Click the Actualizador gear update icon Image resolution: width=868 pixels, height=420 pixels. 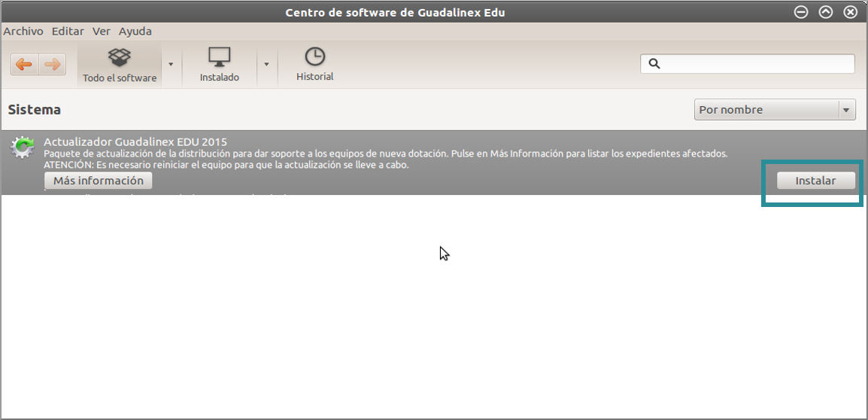coord(23,148)
